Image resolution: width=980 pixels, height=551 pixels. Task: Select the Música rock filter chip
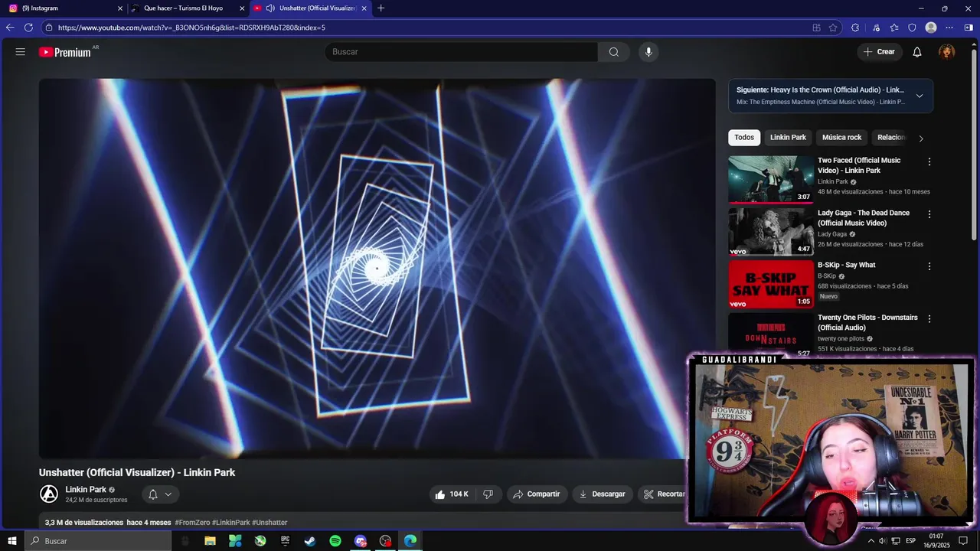click(x=841, y=138)
